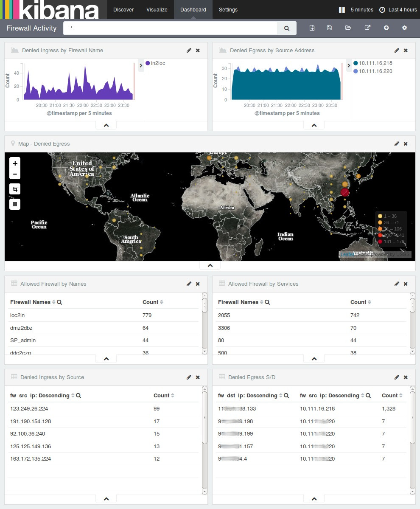The height and width of the screenshot is (509, 420).
Task: Edit the Denied Ingress by Firewall Name panel
Action: coord(189,51)
